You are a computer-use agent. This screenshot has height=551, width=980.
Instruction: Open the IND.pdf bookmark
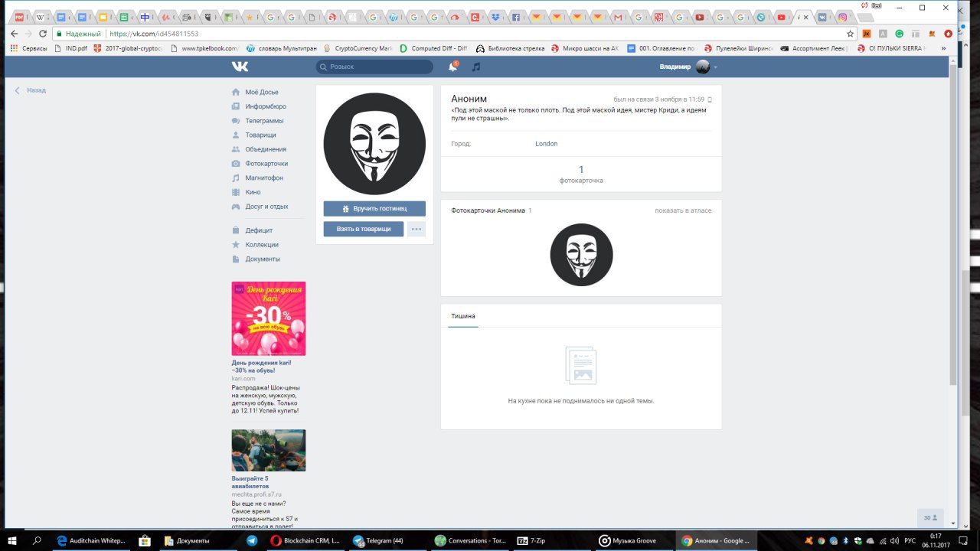point(70,48)
